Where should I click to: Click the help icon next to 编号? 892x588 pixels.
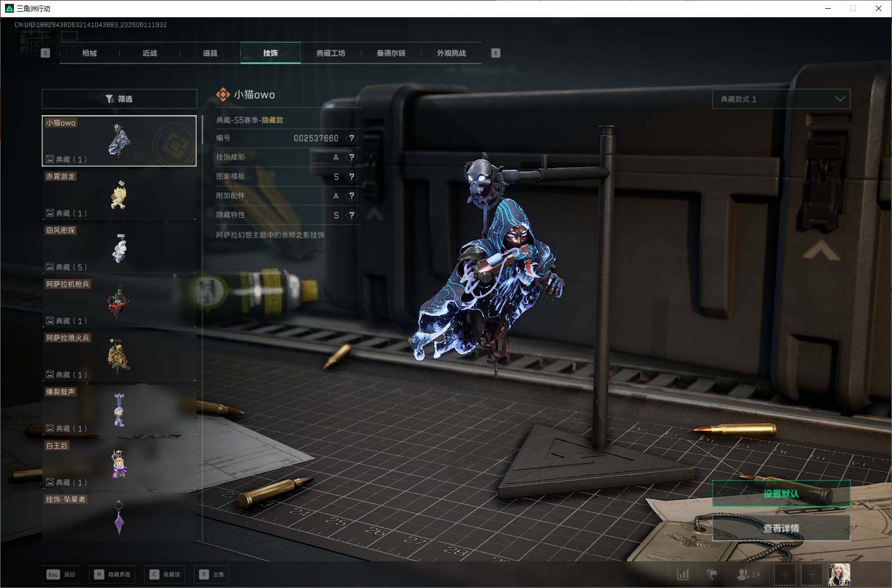[351, 138]
